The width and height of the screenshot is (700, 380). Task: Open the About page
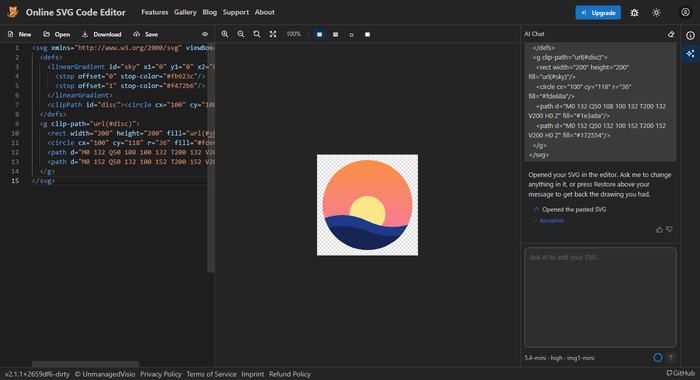point(265,12)
